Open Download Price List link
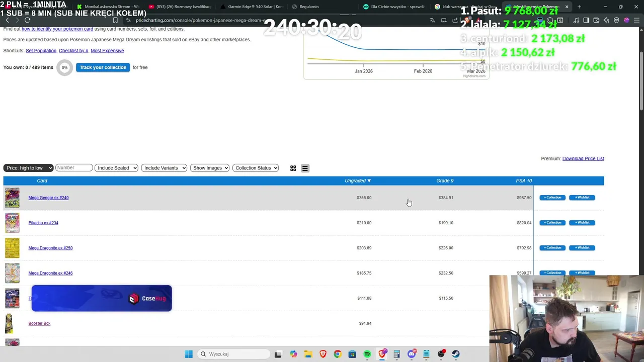Viewport: 644px width, 362px height. 583,158
